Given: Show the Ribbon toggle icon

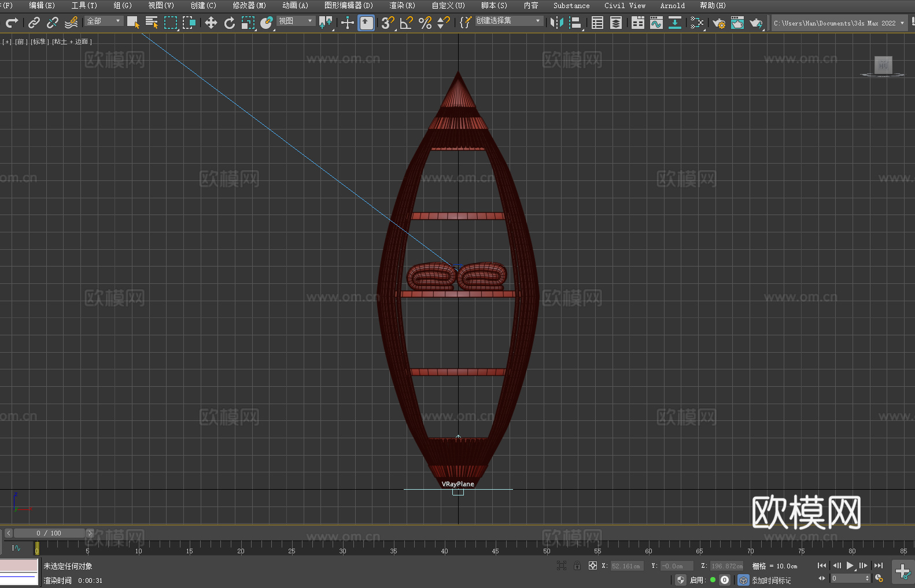Looking at the screenshot, I should pyautogui.click(x=638, y=23).
